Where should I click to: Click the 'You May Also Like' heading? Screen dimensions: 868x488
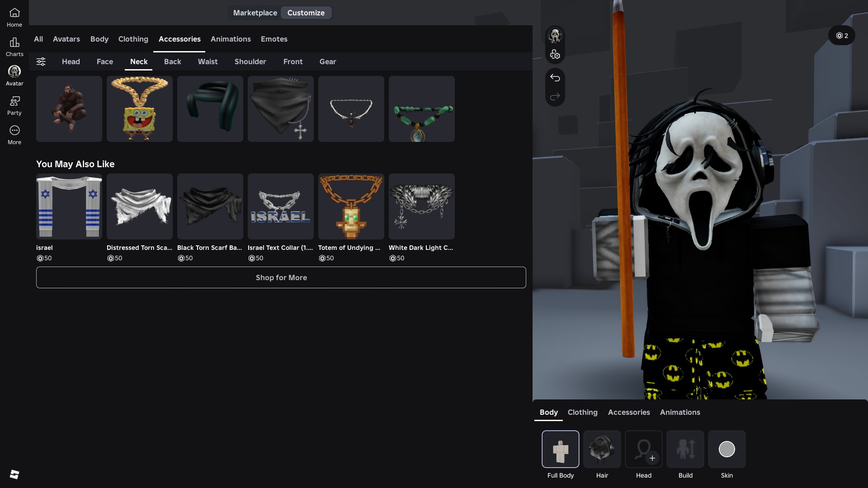pos(75,164)
